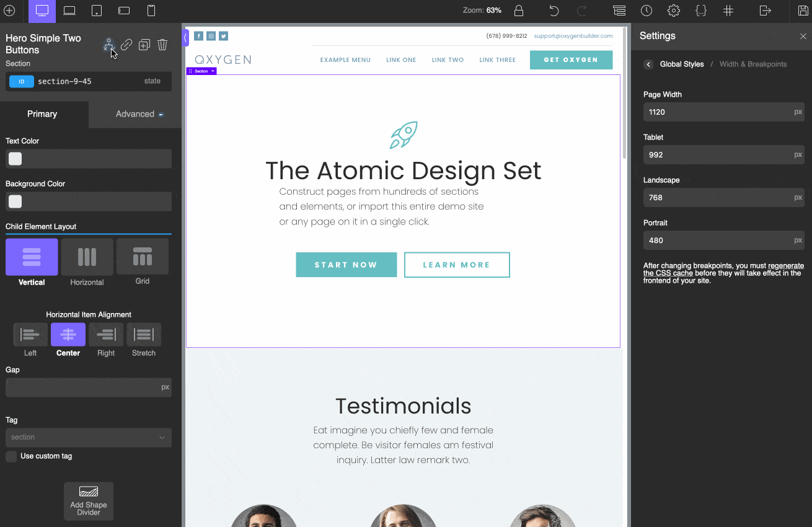
Task: Select Right horizontal item alignment
Action: 105,335
